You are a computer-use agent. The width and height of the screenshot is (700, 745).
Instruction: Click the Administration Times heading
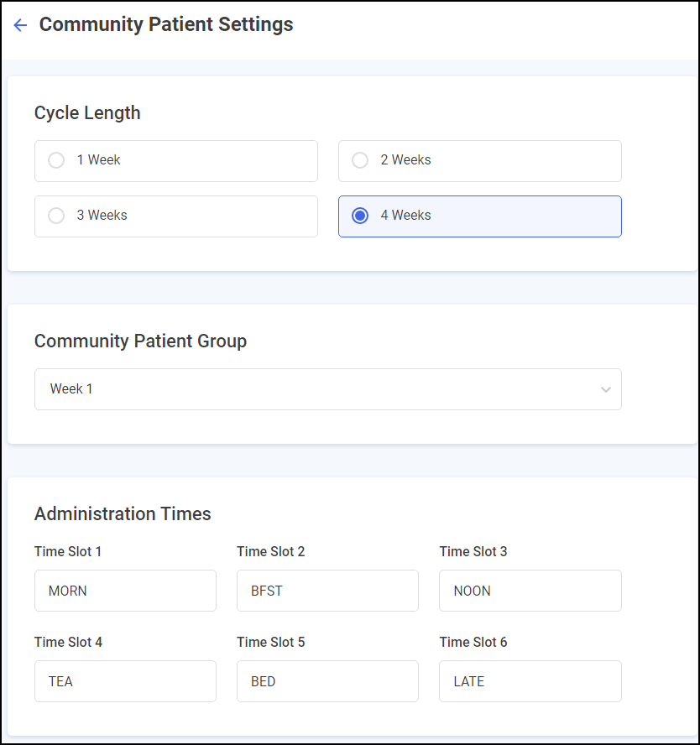(x=123, y=513)
